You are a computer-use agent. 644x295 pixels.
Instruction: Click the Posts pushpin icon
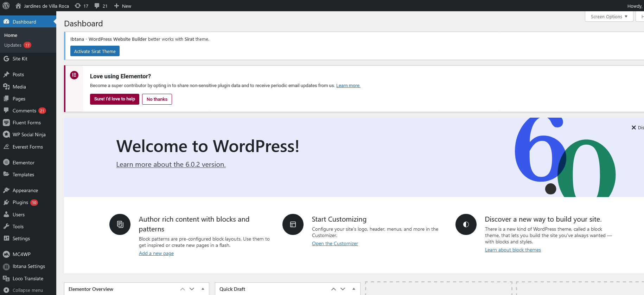[x=6, y=74]
